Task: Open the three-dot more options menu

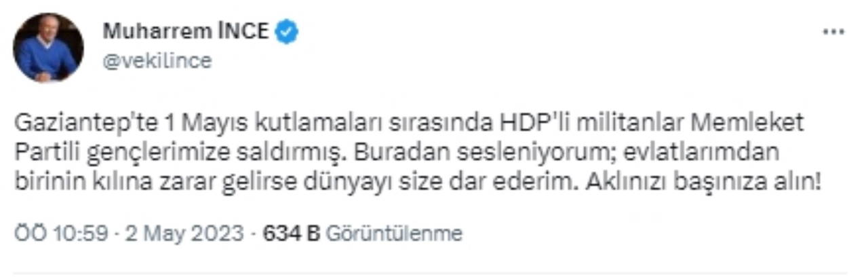Action: coord(833,32)
